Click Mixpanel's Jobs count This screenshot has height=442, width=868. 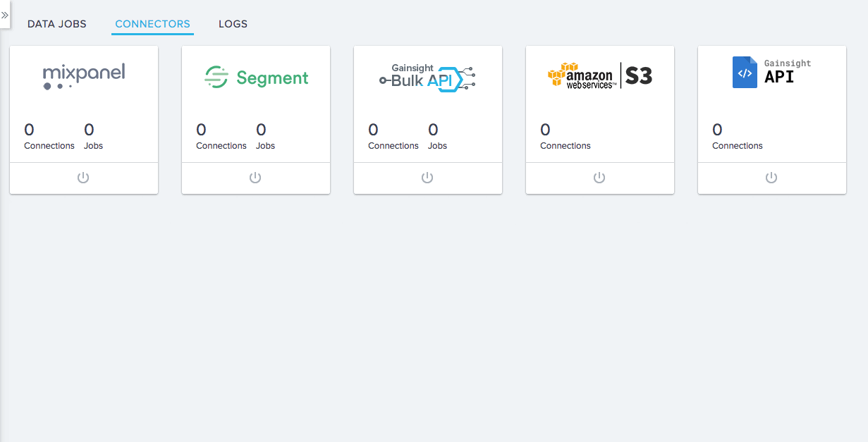click(x=89, y=130)
